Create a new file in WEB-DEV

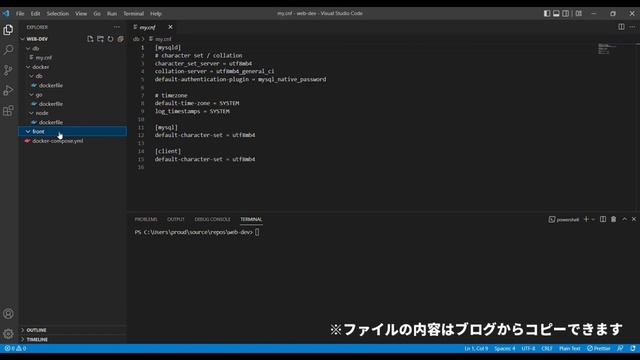coord(90,39)
